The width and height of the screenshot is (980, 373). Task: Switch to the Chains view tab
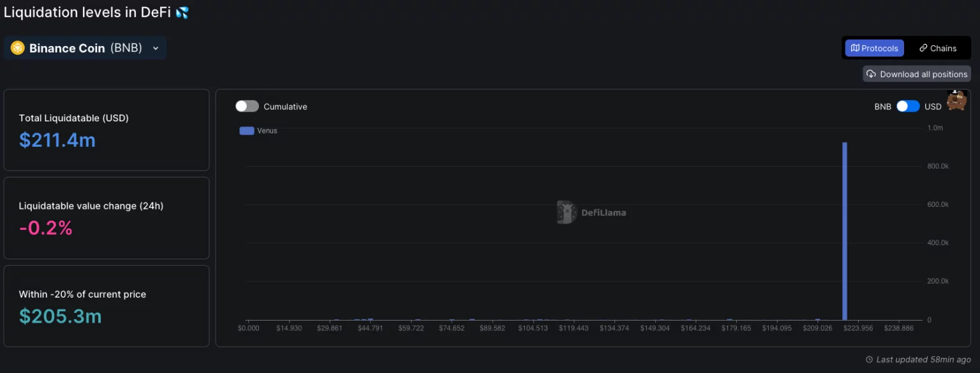coord(937,48)
